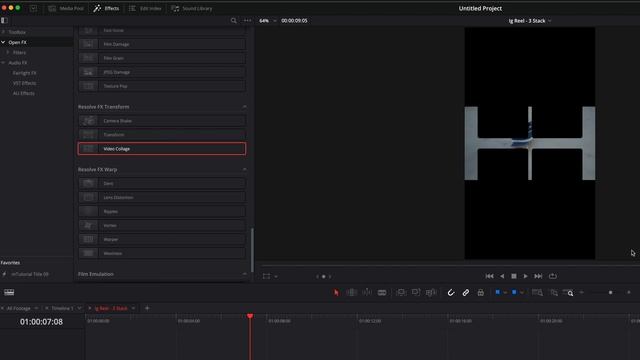The image size is (640, 360).
Task: Click the Video Collage effect thumbnail
Action: click(x=88, y=149)
